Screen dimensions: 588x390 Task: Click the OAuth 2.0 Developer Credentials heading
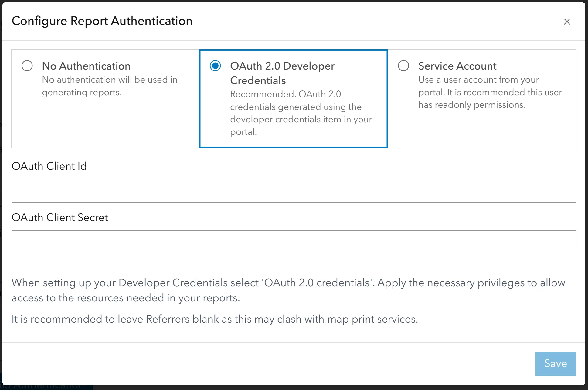pos(282,73)
